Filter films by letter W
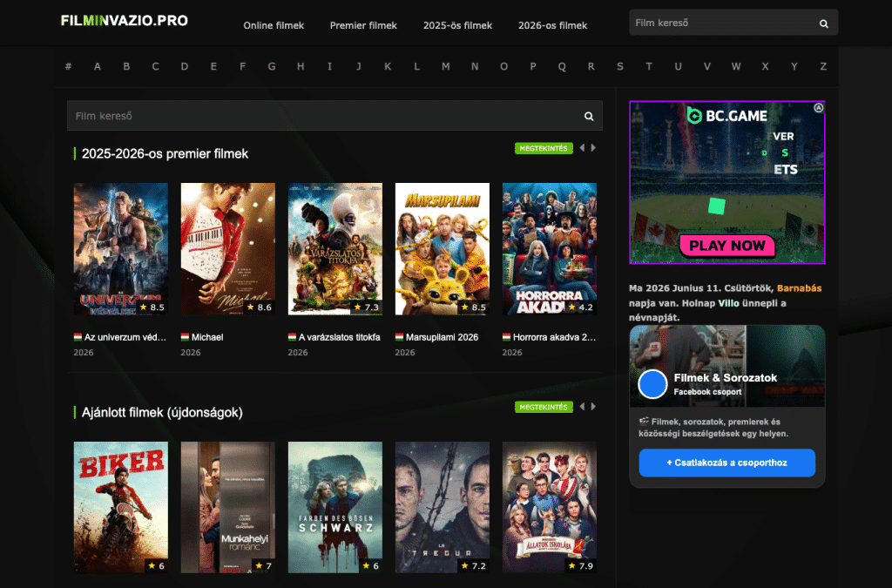Screen dimensions: 892x588 coord(736,66)
